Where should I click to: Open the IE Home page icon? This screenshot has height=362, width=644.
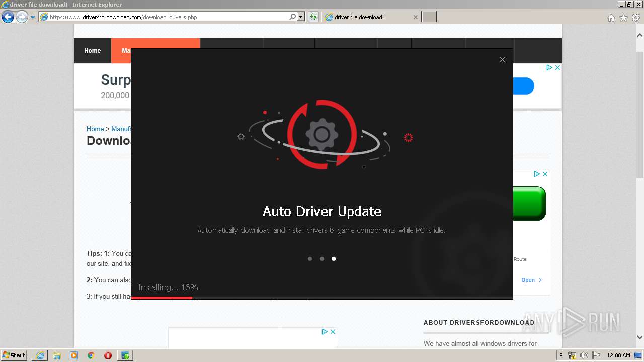(x=611, y=18)
